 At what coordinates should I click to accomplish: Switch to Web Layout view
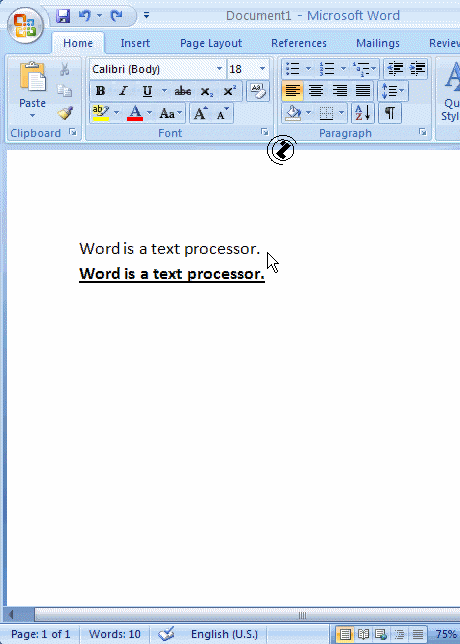point(381,635)
